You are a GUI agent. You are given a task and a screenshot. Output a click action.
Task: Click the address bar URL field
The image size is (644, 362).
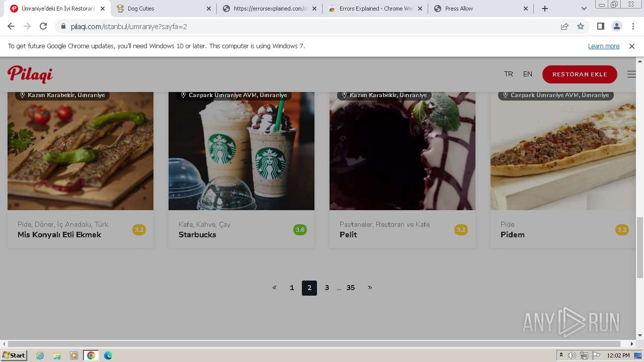click(312, 26)
